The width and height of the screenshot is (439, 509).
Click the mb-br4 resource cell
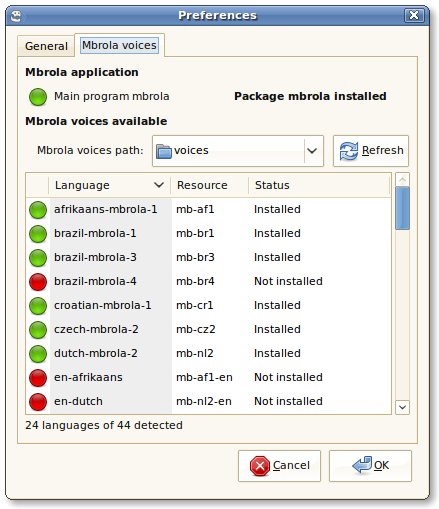coord(195,281)
